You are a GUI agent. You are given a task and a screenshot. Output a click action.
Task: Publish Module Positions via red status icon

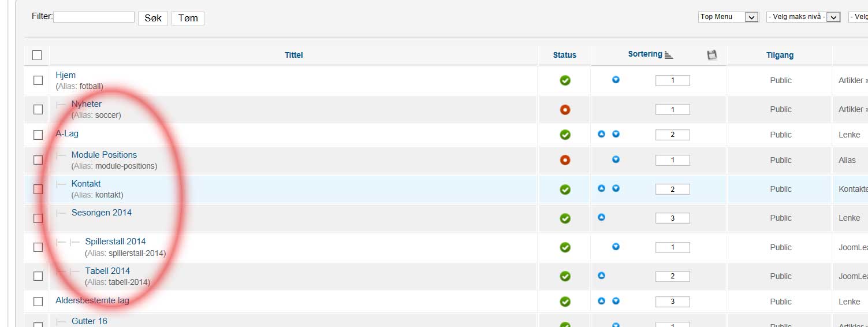pos(565,160)
